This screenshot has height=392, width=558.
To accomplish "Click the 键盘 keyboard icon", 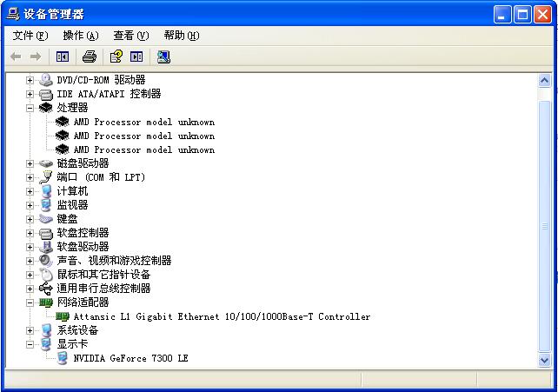I will coord(45,219).
